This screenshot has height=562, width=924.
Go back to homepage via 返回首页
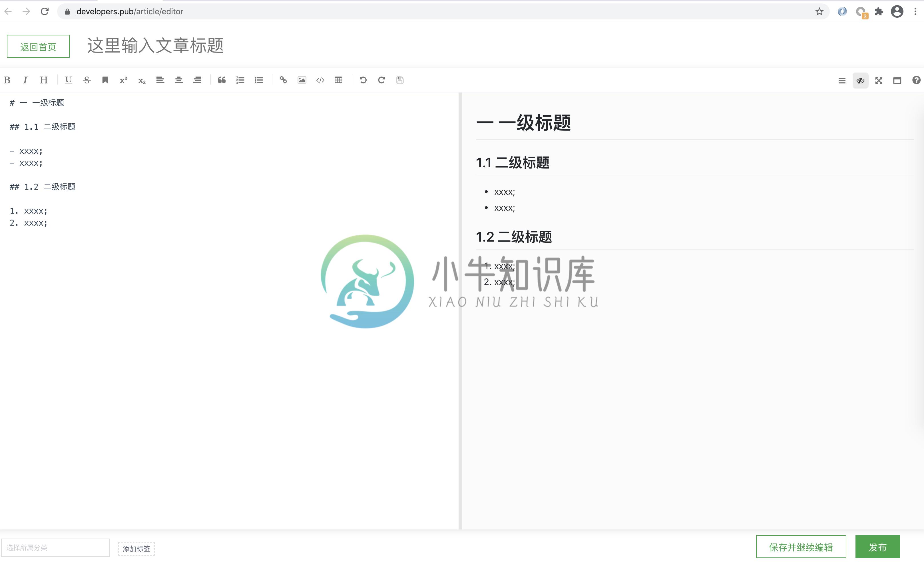coord(38,47)
